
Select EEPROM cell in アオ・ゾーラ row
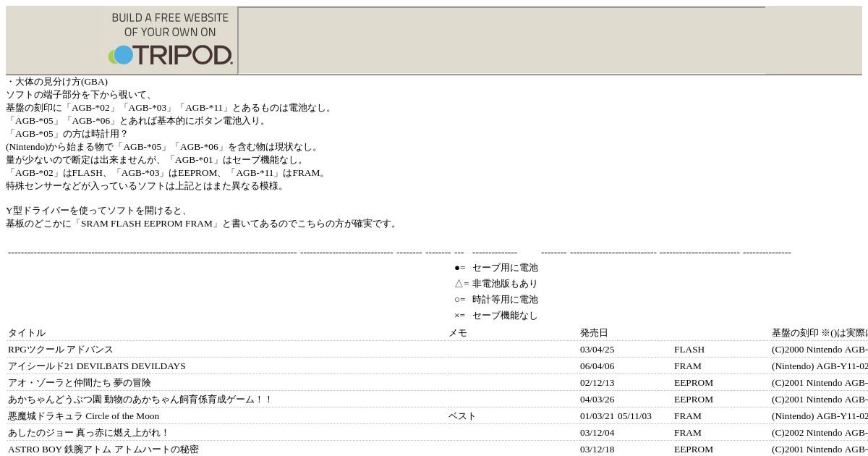694,383
